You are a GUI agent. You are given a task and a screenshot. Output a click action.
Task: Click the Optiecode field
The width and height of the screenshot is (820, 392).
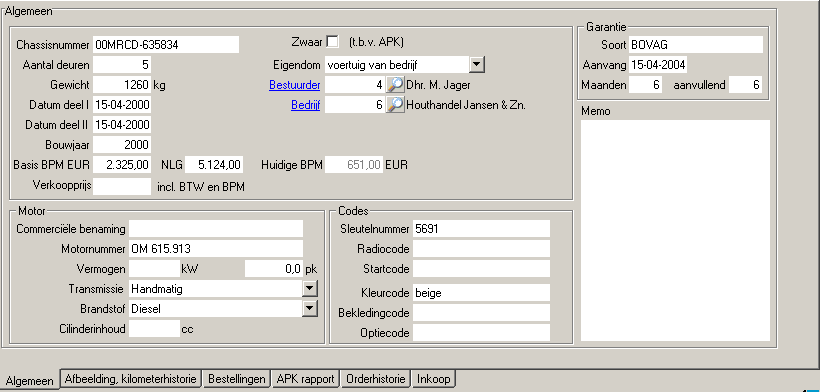[481, 332]
